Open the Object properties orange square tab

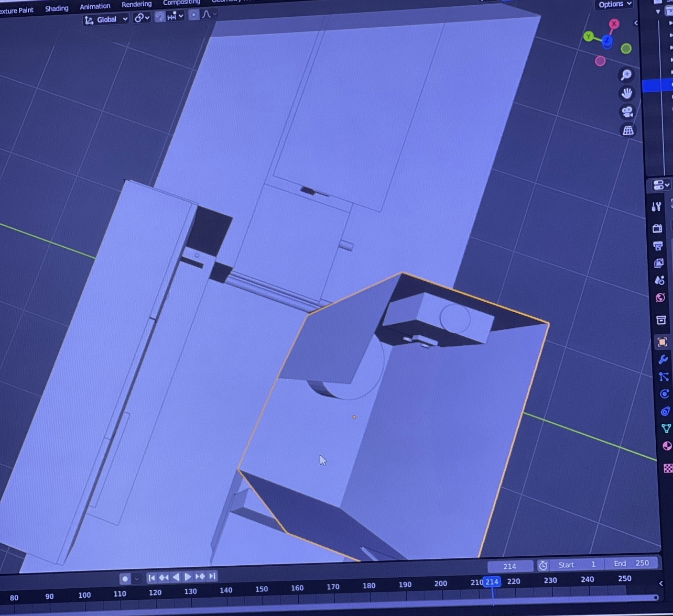[x=662, y=342]
